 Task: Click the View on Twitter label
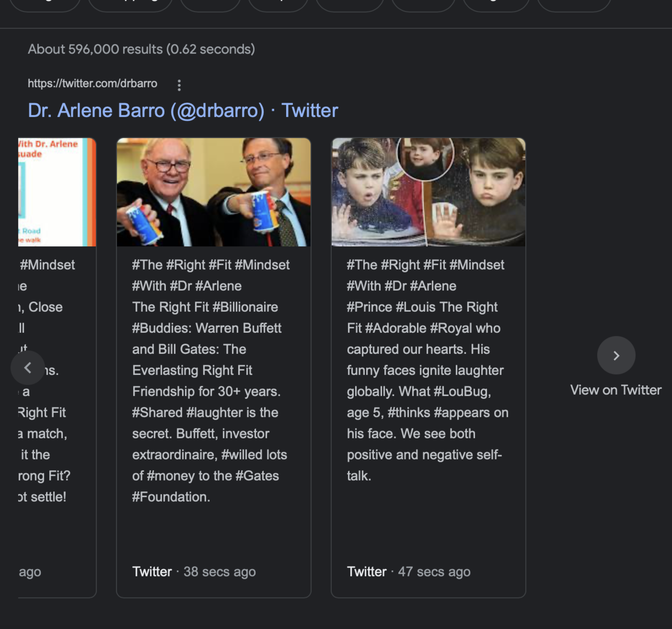click(615, 390)
